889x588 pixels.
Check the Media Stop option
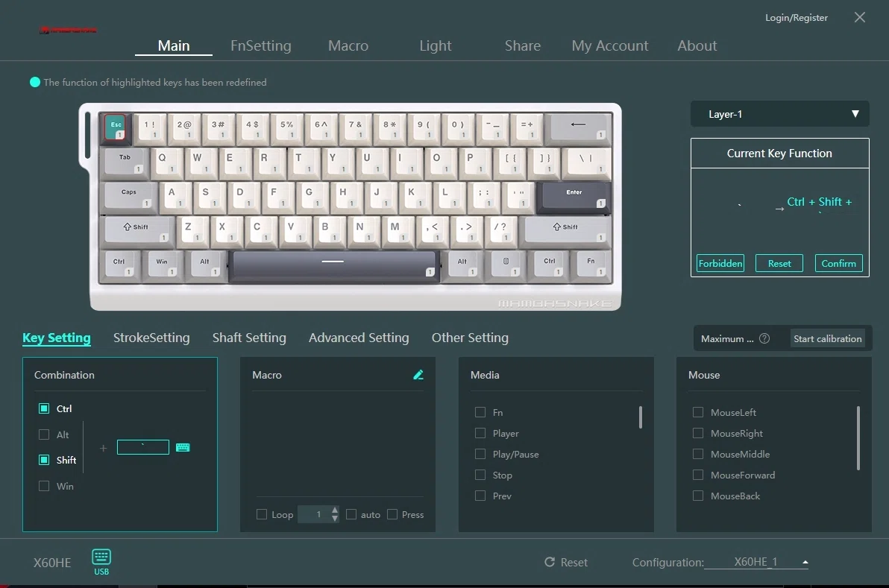pos(480,475)
